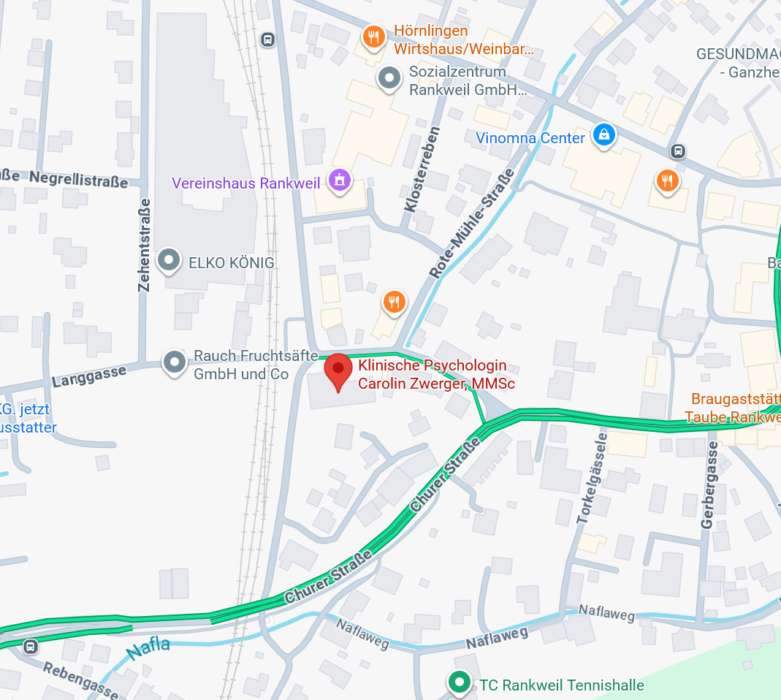
Task: Click the TC Rankweil Tennishalle label
Action: pos(562,685)
